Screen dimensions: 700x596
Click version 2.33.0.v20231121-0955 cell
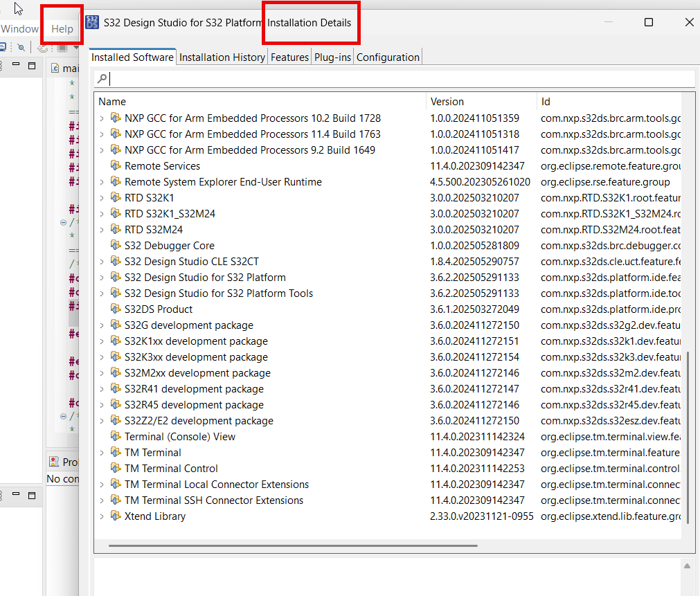[x=482, y=516]
